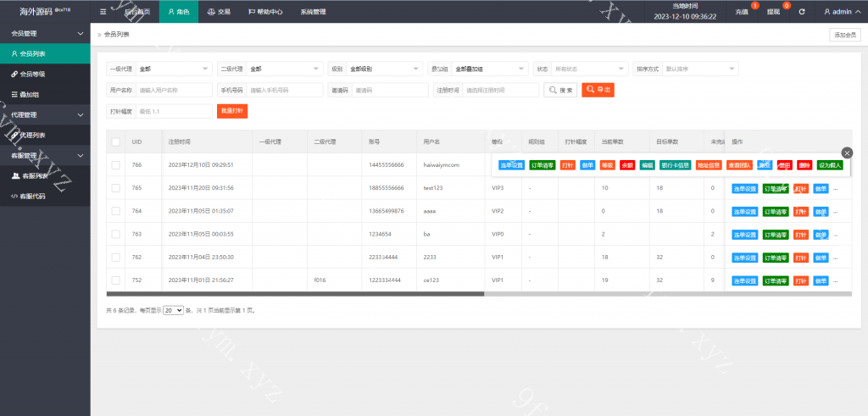Screen dimensions: 868x416
Task: Close the row actions popup
Action: 847,153
